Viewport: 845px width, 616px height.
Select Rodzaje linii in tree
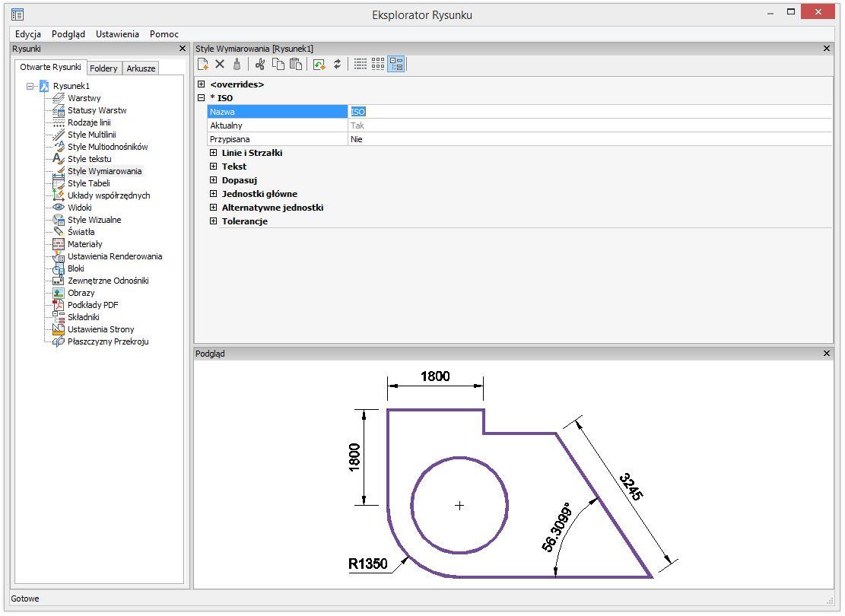89,122
